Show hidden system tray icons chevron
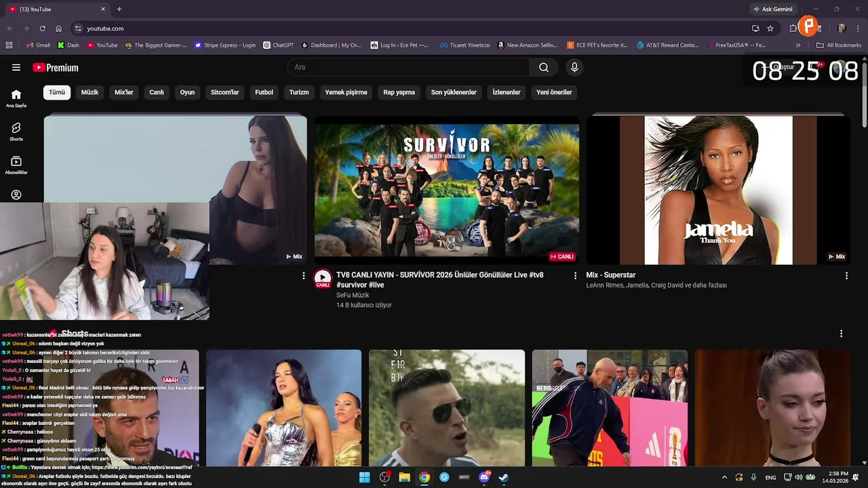The width and height of the screenshot is (868, 488). click(724, 477)
